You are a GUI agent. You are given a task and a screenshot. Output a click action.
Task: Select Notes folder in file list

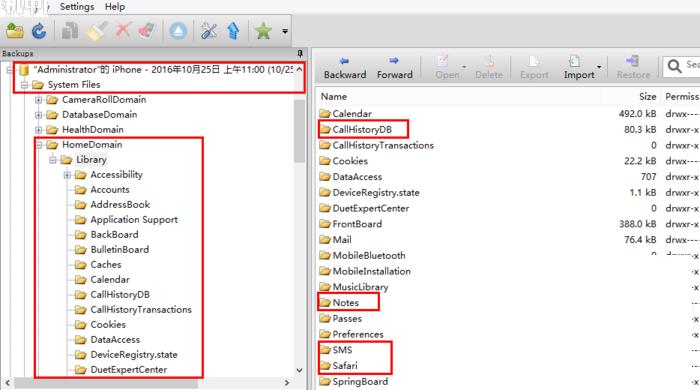tap(346, 303)
